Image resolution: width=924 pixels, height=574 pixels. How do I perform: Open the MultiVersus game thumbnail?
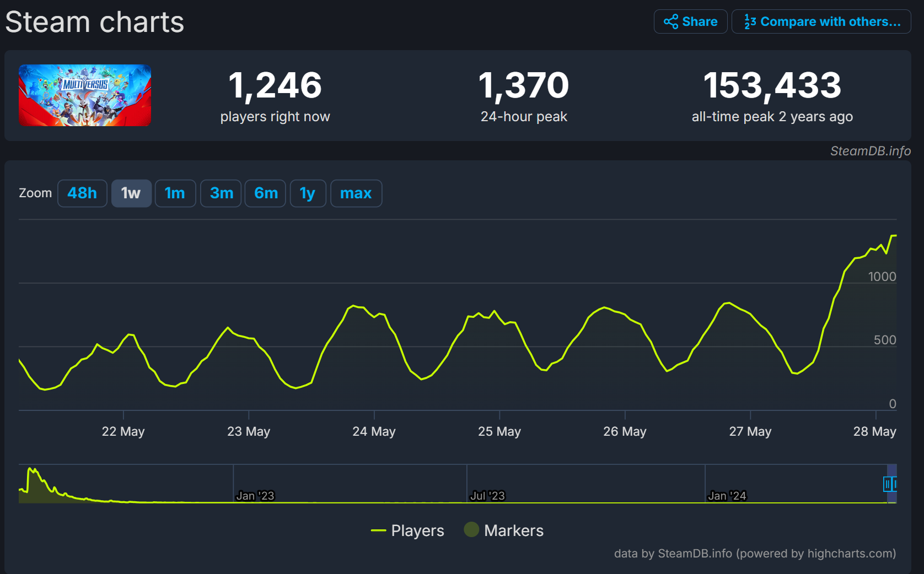click(85, 95)
